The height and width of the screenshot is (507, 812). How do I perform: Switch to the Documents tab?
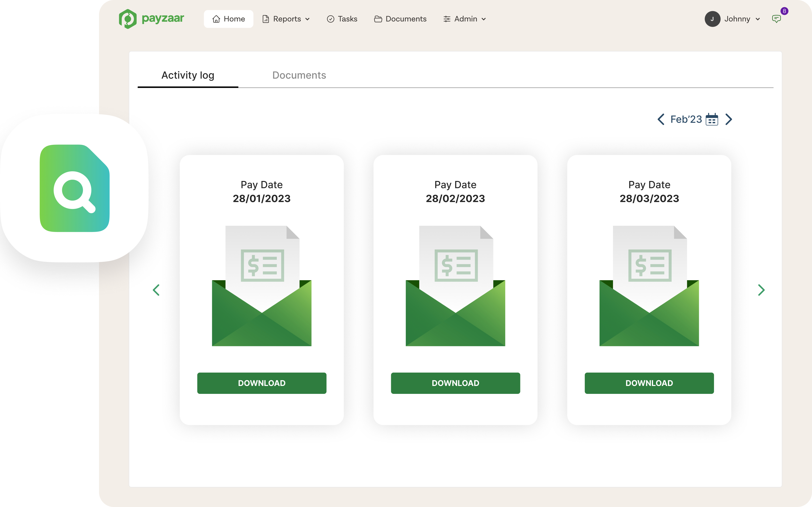tap(299, 75)
